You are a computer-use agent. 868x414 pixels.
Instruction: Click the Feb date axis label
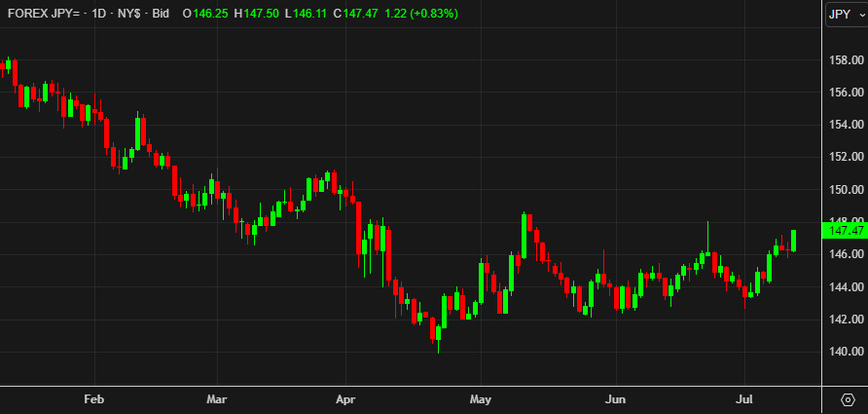click(93, 399)
